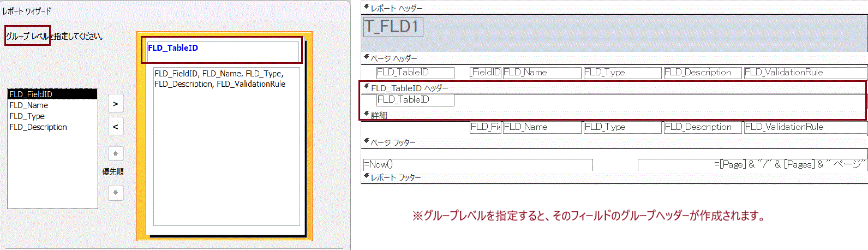868x250 pixels.
Task: Select FLD_FieldID in the field list
Action: (52, 94)
